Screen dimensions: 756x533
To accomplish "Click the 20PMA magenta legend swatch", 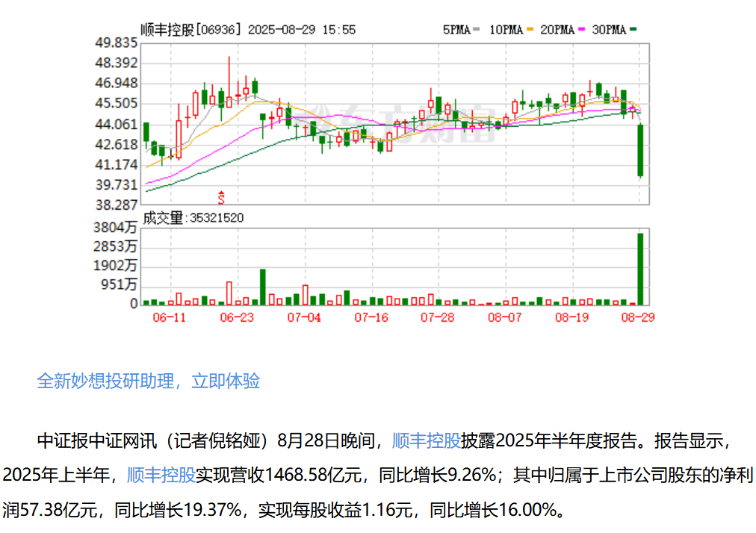I will pyautogui.click(x=581, y=29).
